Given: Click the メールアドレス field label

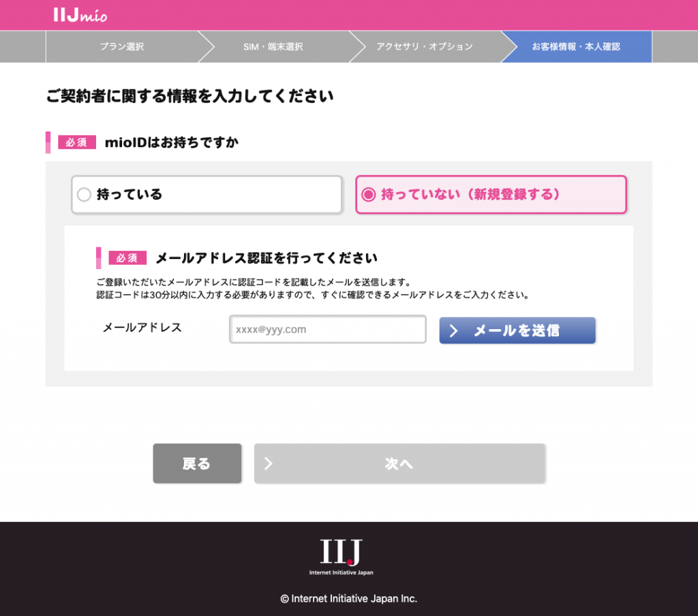Looking at the screenshot, I should click(x=142, y=328).
